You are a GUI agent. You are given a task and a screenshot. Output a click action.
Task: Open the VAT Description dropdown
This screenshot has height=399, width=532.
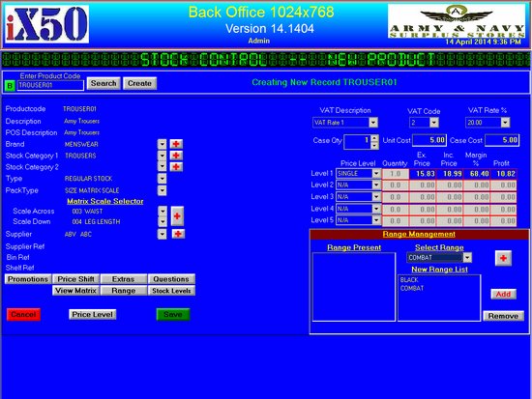(x=373, y=123)
